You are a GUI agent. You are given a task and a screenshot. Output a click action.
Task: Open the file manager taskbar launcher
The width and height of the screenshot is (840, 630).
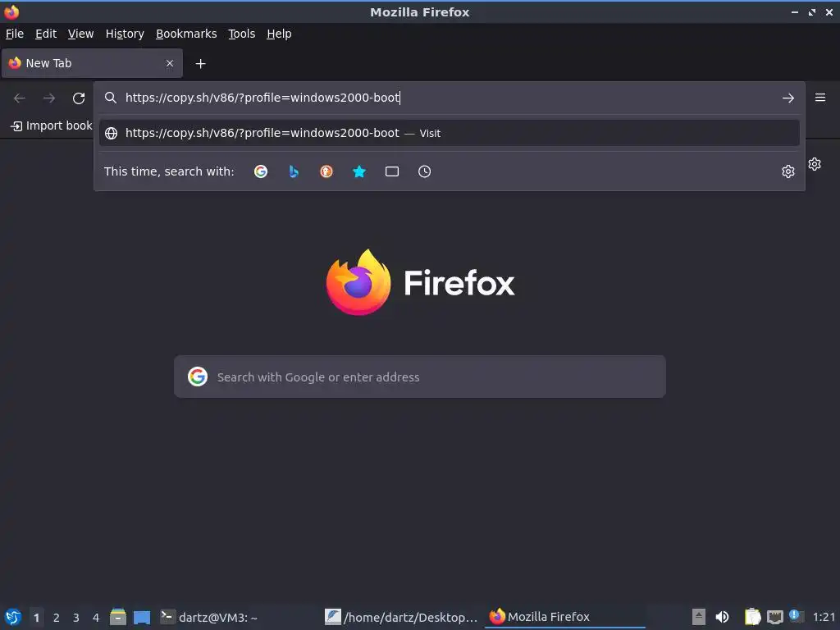pyautogui.click(x=118, y=617)
